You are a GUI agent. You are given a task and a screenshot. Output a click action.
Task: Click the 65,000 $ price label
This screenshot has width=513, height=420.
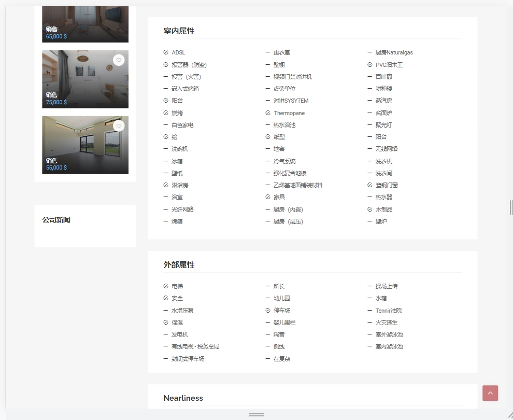(x=56, y=36)
